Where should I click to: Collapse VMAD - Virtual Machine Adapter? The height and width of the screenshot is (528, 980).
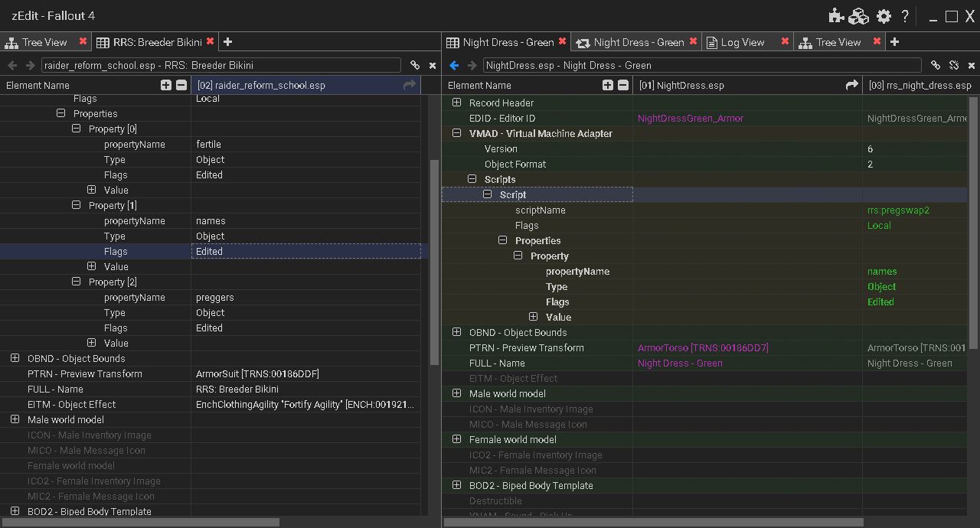(x=456, y=133)
